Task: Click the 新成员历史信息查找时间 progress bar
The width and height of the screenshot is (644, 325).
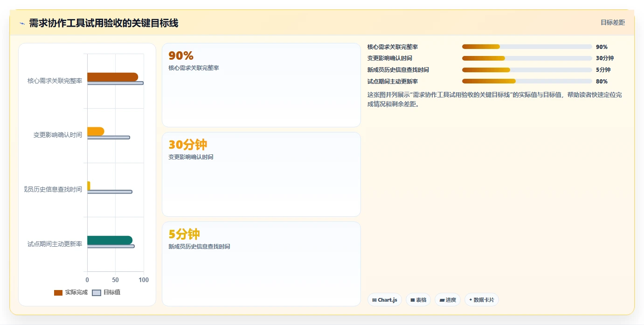Action: [x=527, y=70]
